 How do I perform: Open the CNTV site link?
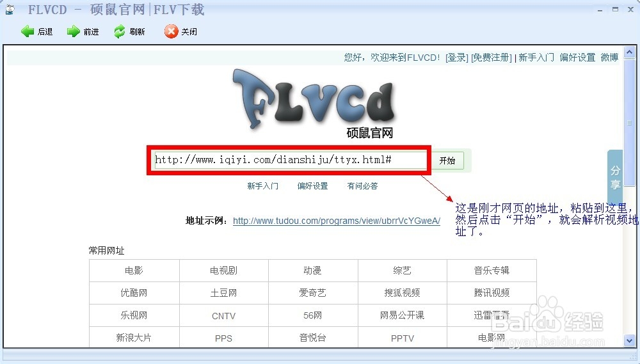(x=223, y=315)
